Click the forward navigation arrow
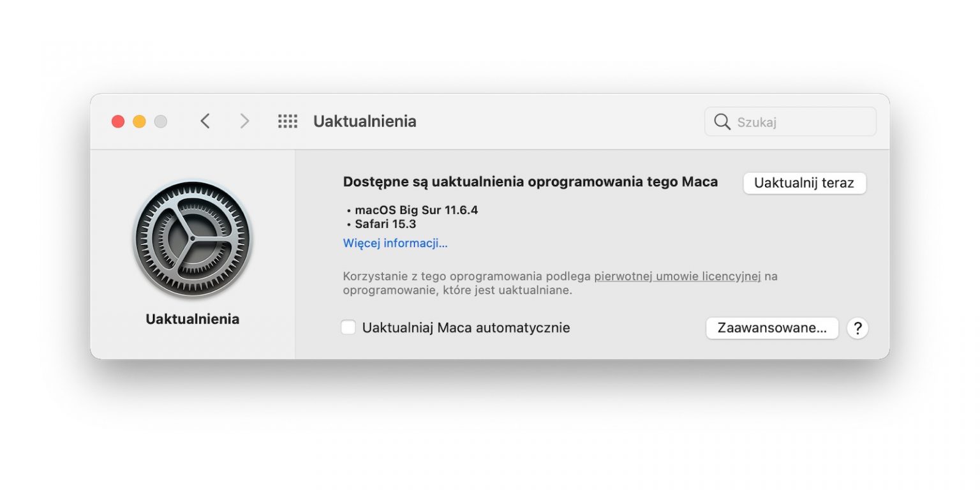The width and height of the screenshot is (980, 490). pyautogui.click(x=245, y=121)
